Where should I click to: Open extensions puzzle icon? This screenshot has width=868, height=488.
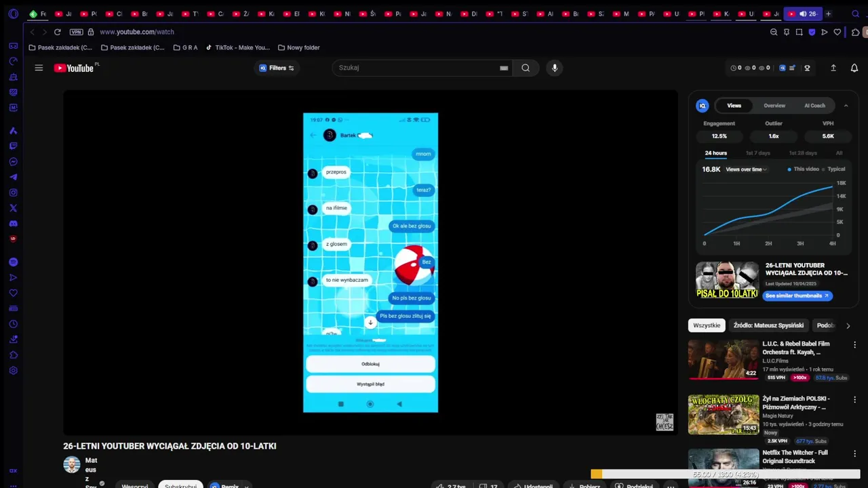[x=856, y=32]
